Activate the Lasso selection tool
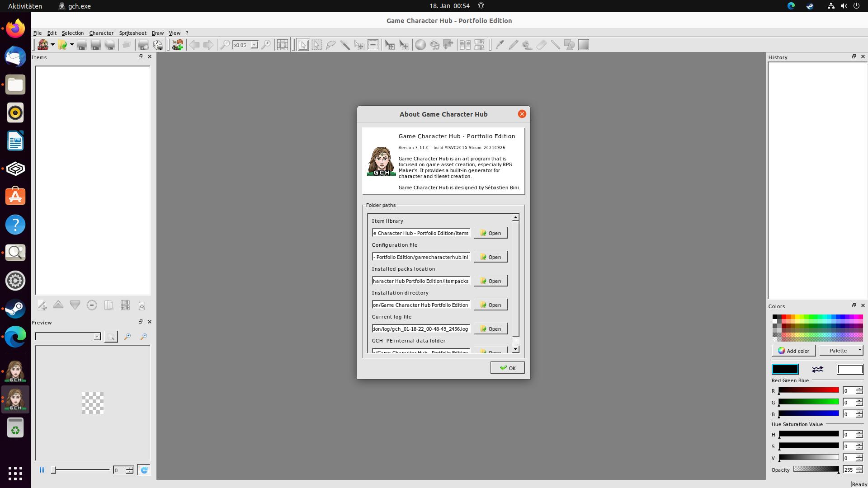This screenshot has height=488, width=868. click(330, 45)
